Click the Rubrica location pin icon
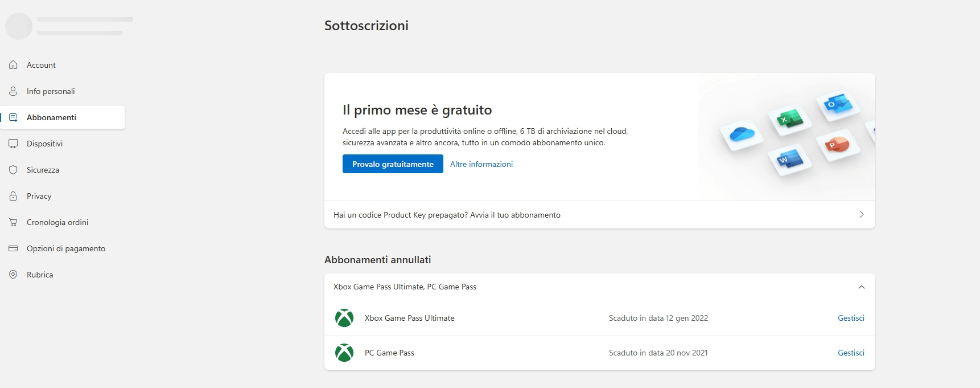This screenshot has width=980, height=388. 13,275
